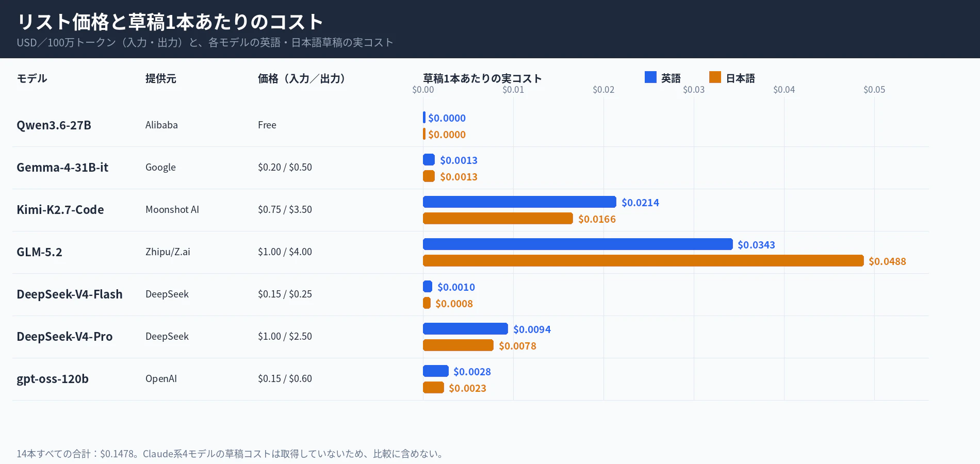Click the blue GLM-5.2 bar labeled $0.0343

(x=578, y=244)
